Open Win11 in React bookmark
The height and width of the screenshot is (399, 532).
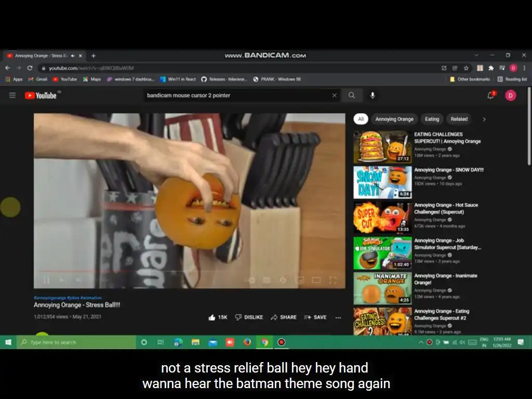point(178,79)
